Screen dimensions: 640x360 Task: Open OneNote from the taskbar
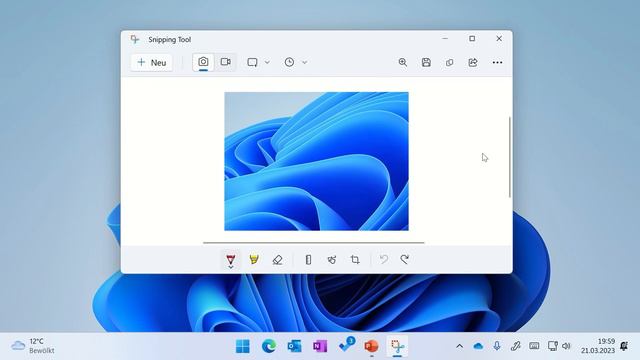[320, 347]
